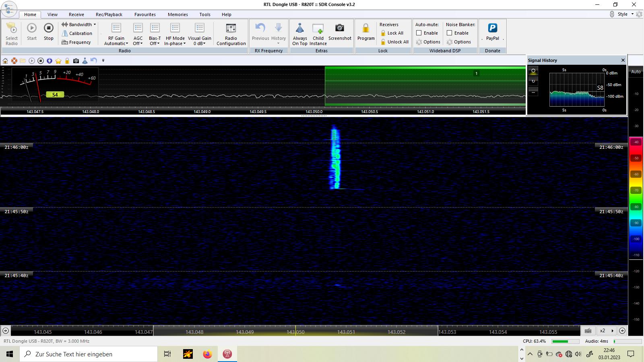Start the radio with the Start button
The image size is (644, 362).
[x=32, y=32]
